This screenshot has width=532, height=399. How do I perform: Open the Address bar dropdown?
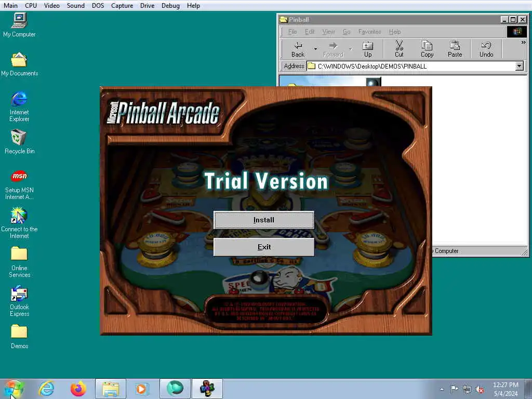519,66
